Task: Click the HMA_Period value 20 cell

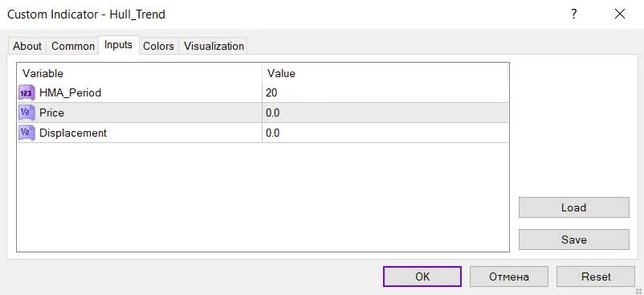Action: (385, 93)
